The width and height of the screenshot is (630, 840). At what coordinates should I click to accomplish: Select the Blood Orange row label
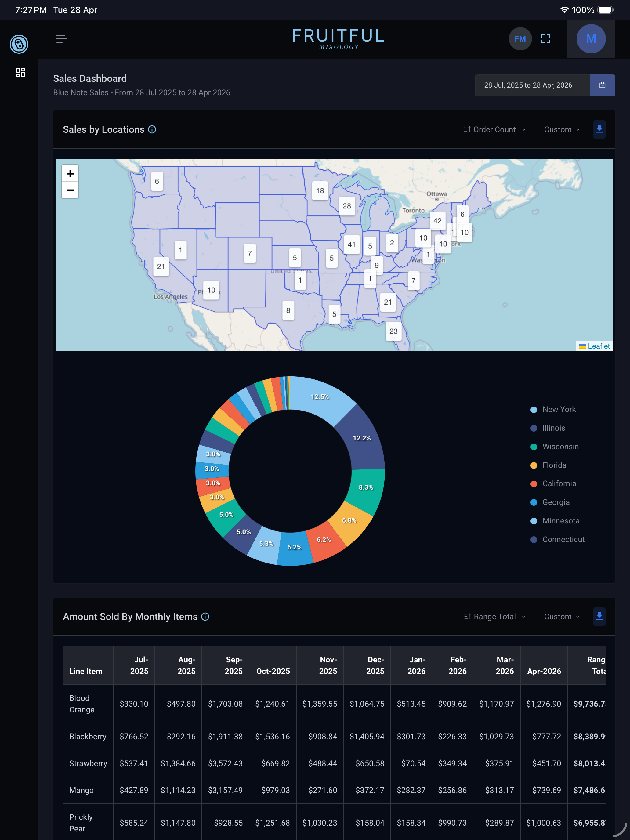(x=82, y=704)
